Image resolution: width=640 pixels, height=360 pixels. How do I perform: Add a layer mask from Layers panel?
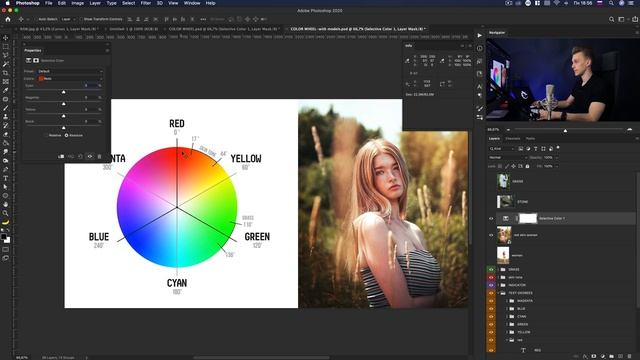594,356
